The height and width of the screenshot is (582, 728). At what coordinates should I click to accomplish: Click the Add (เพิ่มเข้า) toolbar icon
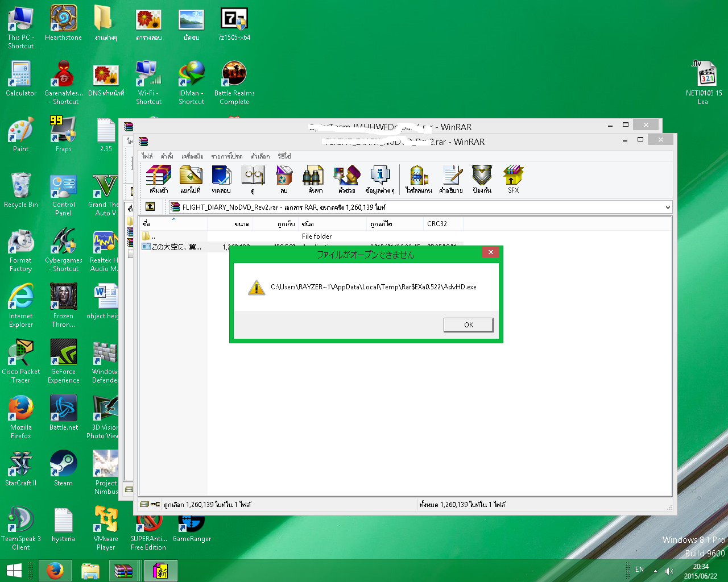pos(159,180)
